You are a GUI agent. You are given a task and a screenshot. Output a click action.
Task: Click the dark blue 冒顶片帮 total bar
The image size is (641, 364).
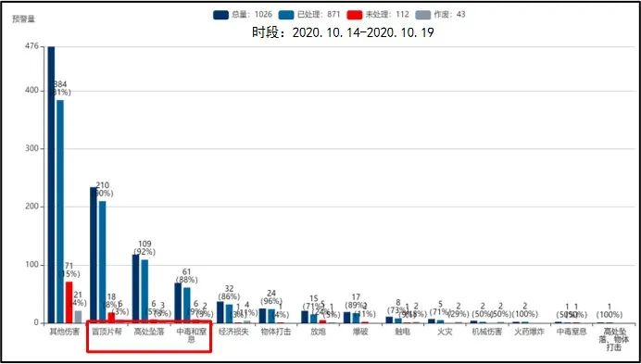94,256
